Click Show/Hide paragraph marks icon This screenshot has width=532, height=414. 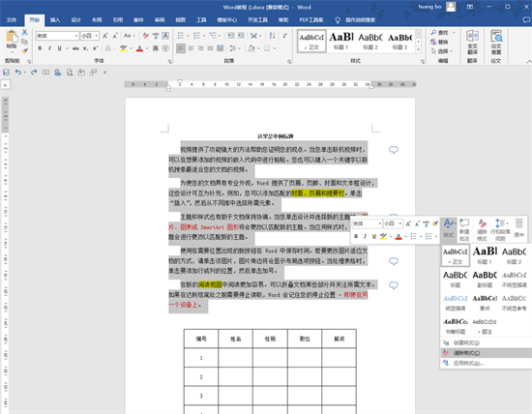coord(285,36)
